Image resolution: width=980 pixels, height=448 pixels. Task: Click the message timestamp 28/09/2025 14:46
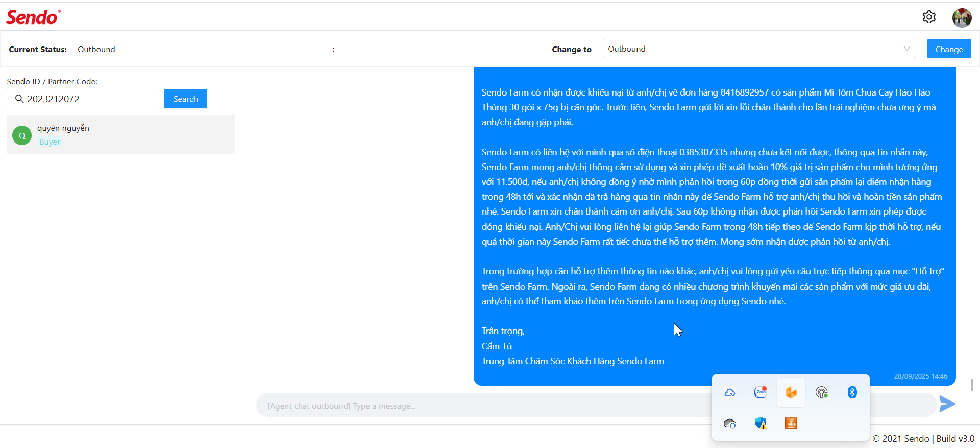coord(921,376)
